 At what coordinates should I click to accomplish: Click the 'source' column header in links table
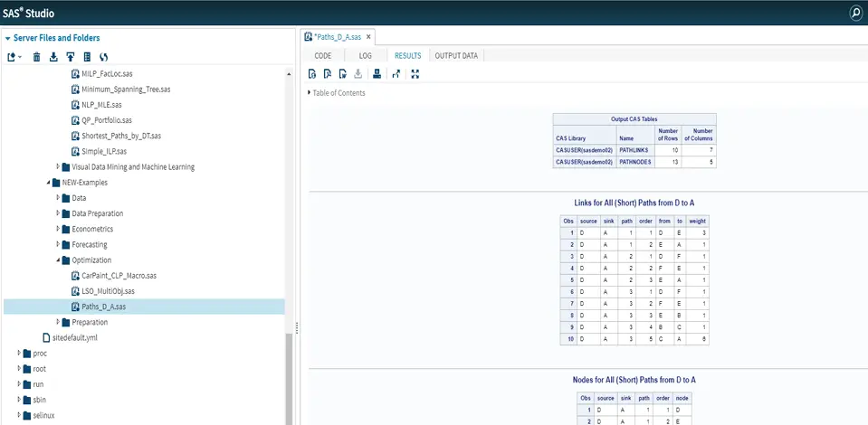[588, 221]
